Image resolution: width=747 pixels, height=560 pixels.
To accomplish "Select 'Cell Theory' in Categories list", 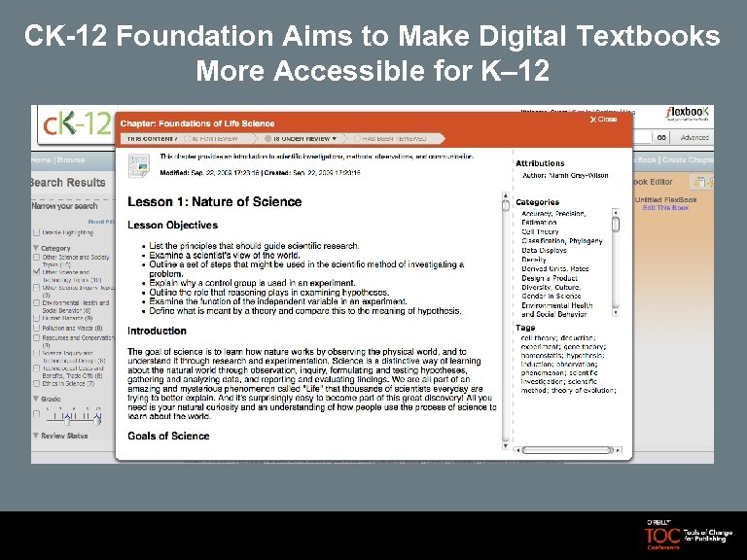I will tap(540, 232).
